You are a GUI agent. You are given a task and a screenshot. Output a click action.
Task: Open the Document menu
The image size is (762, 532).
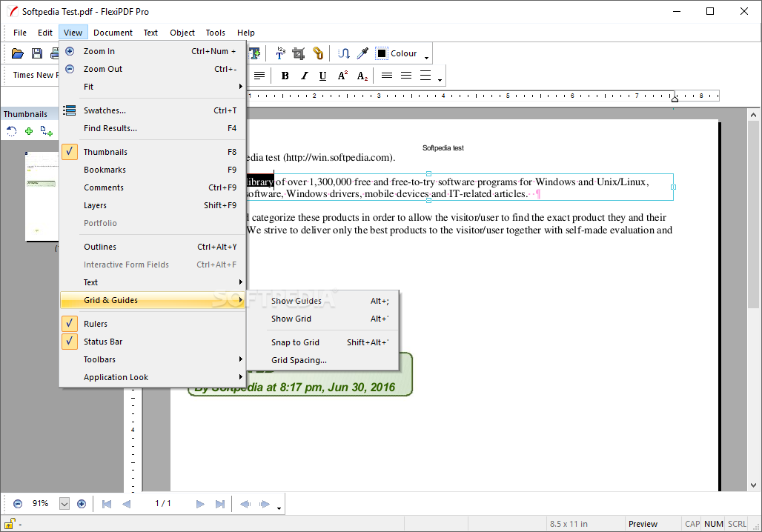113,33
